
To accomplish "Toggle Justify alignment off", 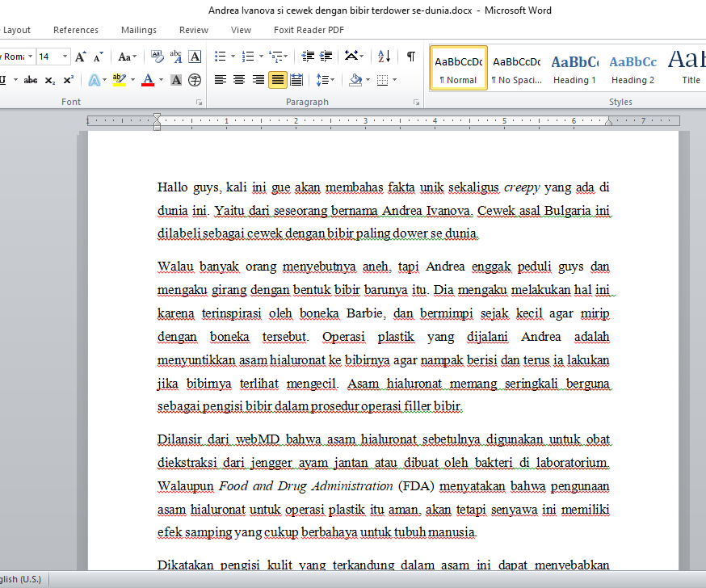I will pos(277,80).
